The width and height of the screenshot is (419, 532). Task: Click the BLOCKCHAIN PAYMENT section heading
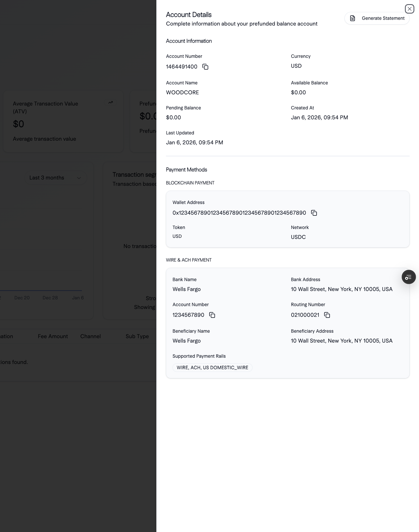[x=190, y=183]
